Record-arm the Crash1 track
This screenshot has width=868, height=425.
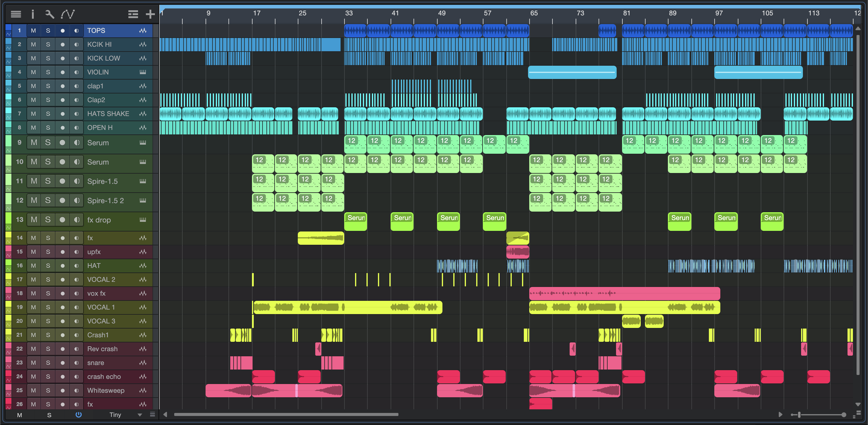click(62, 335)
